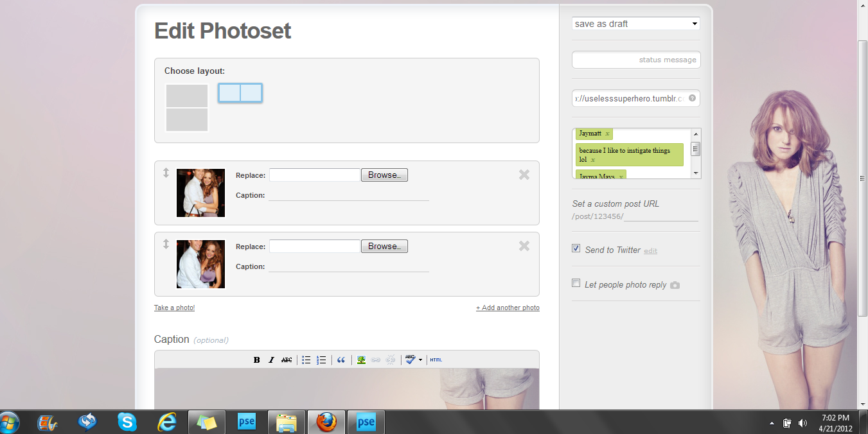The height and width of the screenshot is (434, 868).
Task: Toggle the ABC spellchecker icon
Action: point(411,360)
